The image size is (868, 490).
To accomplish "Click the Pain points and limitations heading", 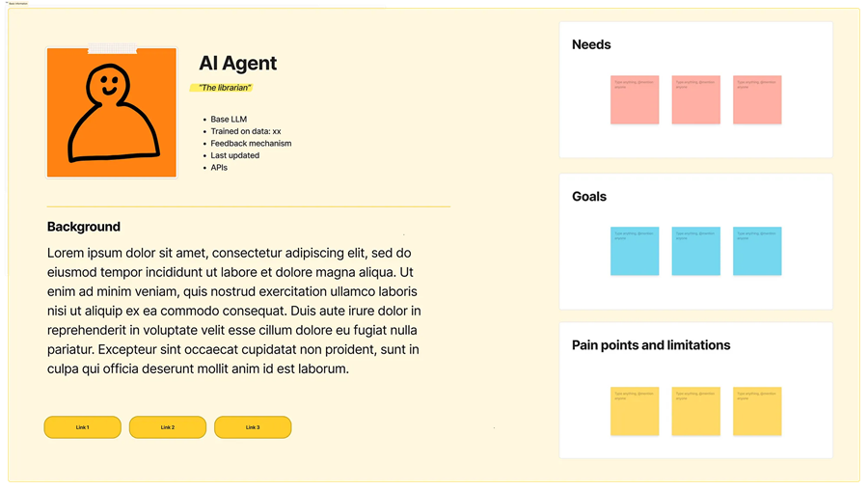I will pyautogui.click(x=651, y=345).
